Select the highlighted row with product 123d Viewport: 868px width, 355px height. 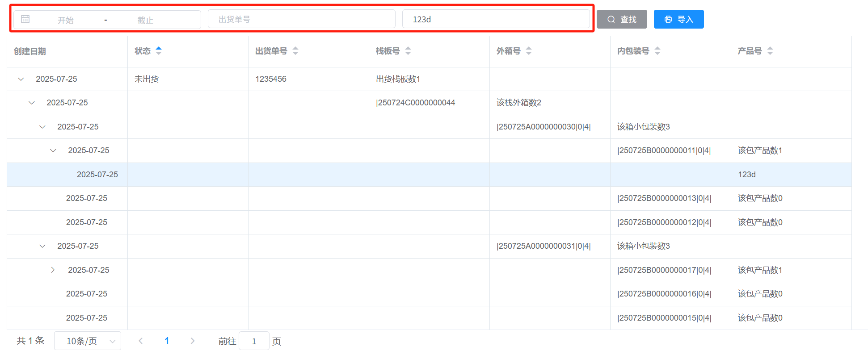click(429, 175)
